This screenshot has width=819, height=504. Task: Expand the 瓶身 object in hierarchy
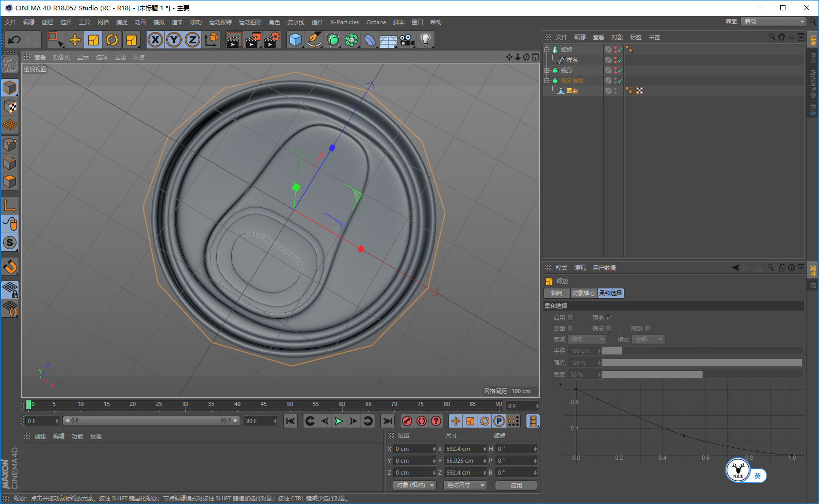(x=547, y=71)
